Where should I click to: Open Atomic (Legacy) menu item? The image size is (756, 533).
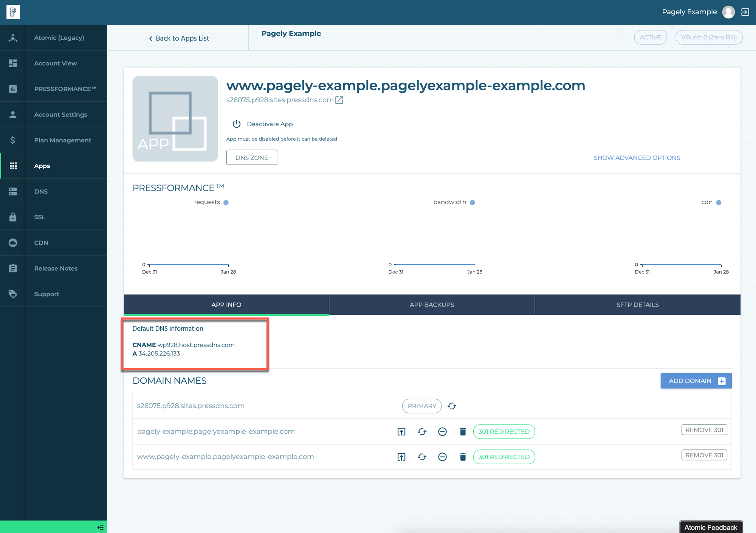point(59,38)
